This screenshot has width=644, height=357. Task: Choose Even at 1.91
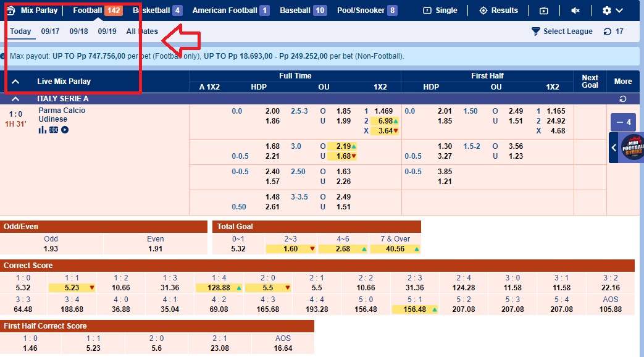click(155, 249)
